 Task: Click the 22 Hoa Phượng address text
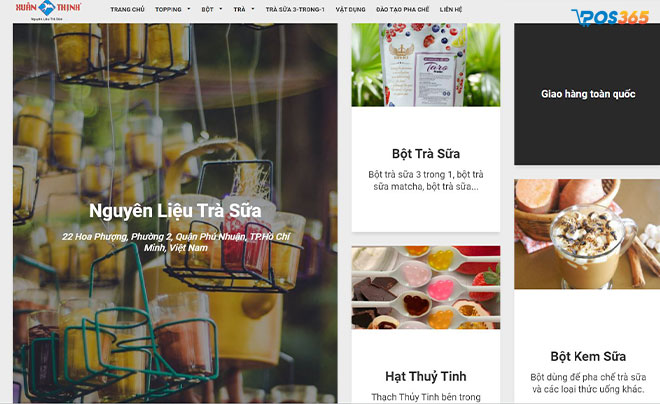tap(176, 242)
